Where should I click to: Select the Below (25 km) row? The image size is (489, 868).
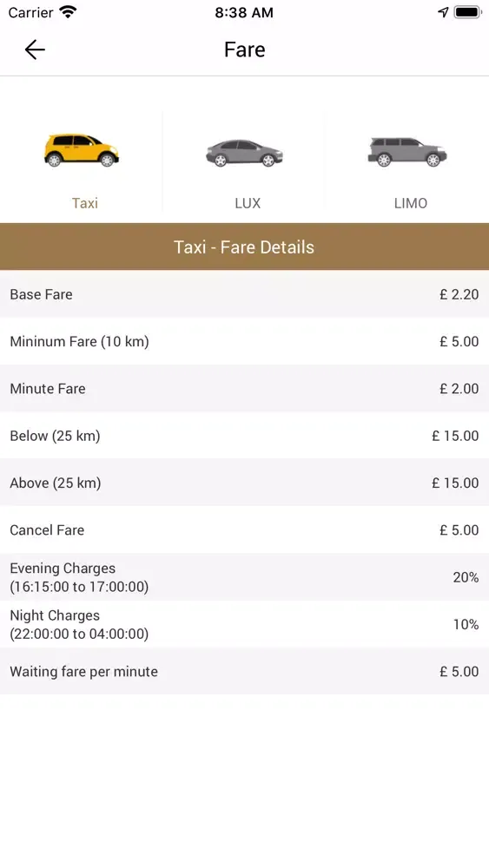244,436
